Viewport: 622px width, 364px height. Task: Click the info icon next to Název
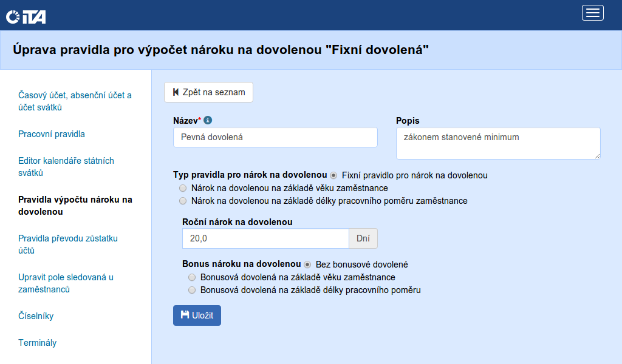[208, 120]
